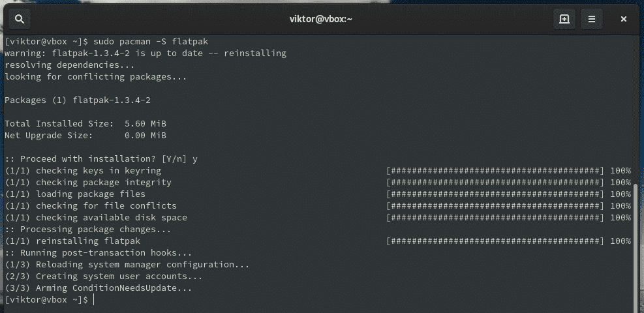Click the warning line about reinstalling flatpak
Image resolution: width=644 pixels, height=313 pixels.
146,53
